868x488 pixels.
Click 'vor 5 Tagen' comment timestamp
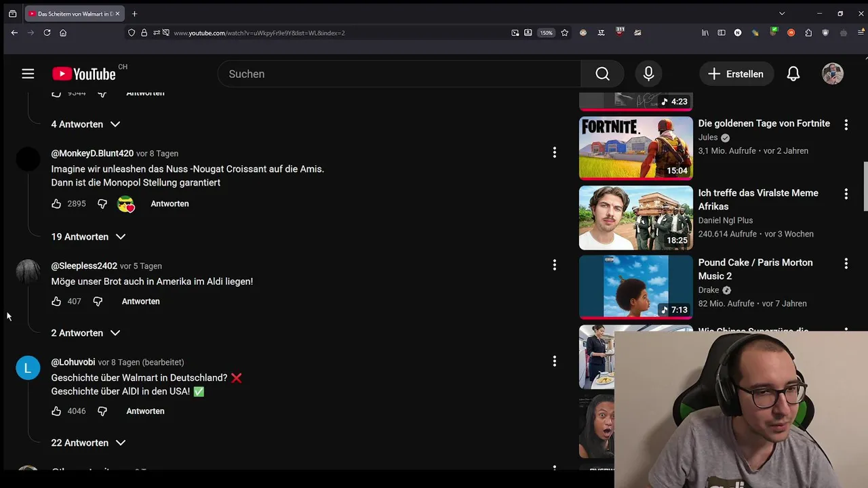click(x=141, y=266)
